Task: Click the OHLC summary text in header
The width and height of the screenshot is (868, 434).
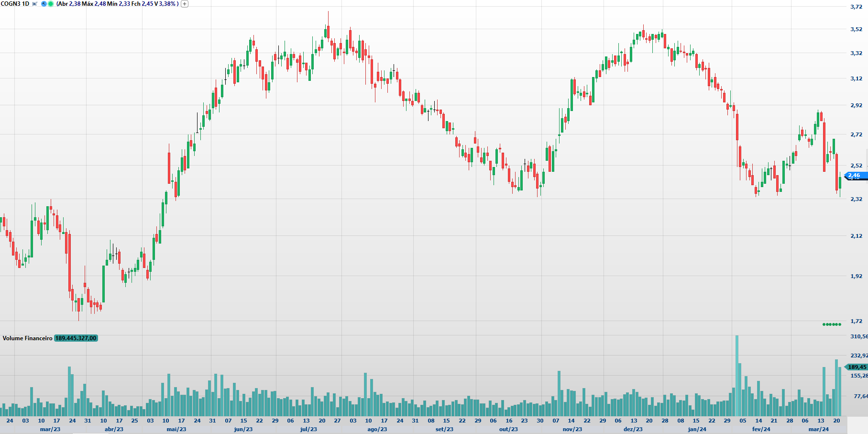Action: pos(117,4)
